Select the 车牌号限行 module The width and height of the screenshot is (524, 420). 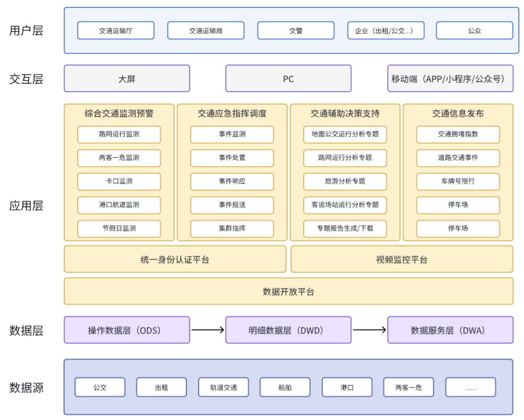[x=458, y=181]
